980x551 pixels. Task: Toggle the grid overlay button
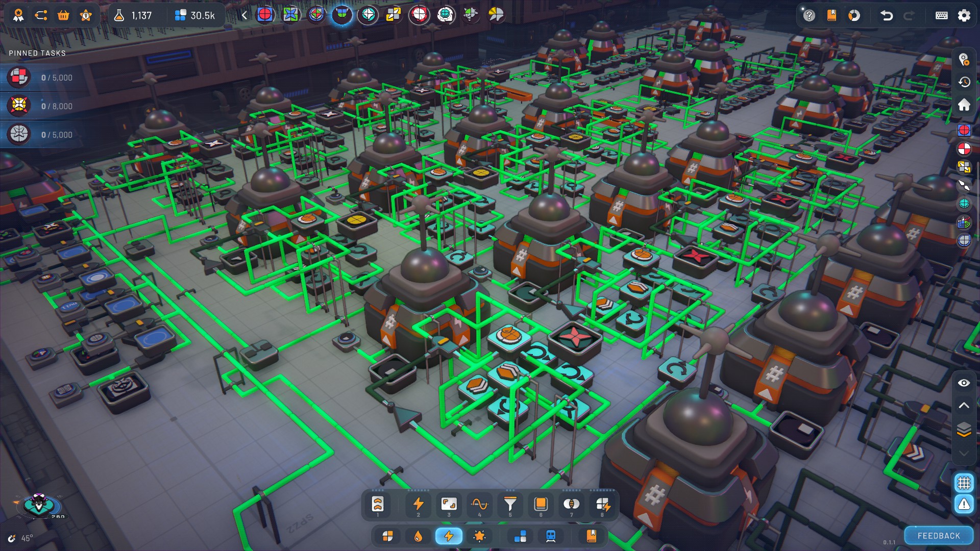point(964,482)
